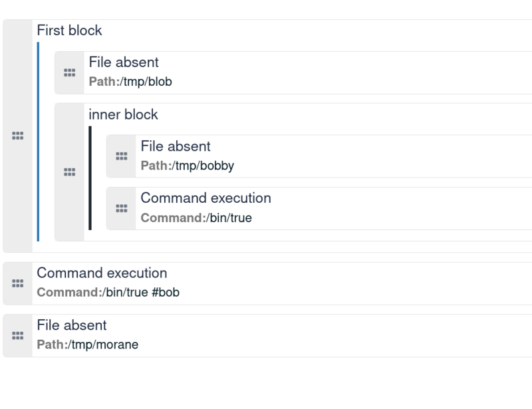Click grip icon of File absent /tmp/bobby

pyautogui.click(x=122, y=156)
